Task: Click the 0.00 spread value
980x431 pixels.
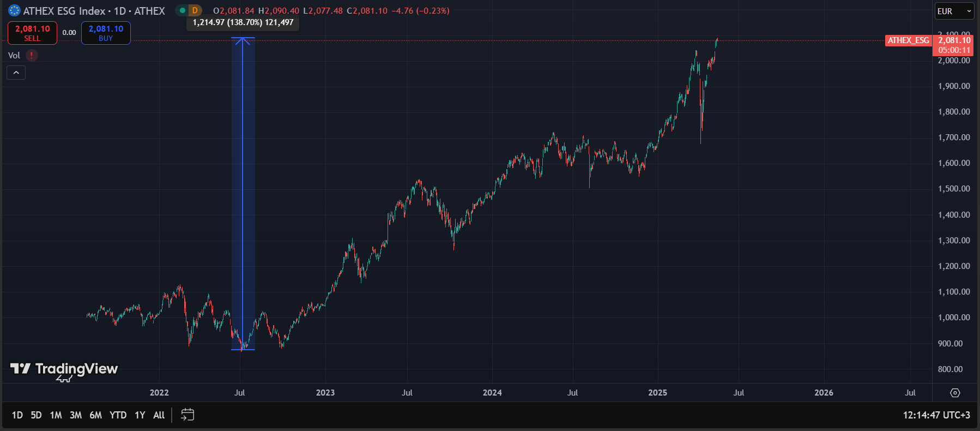Action: pos(69,33)
